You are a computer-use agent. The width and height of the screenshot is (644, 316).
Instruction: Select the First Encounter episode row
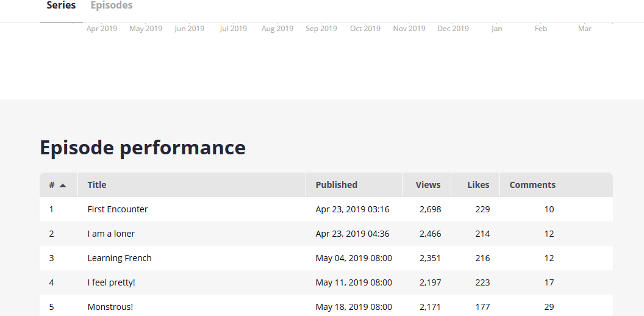point(118,209)
